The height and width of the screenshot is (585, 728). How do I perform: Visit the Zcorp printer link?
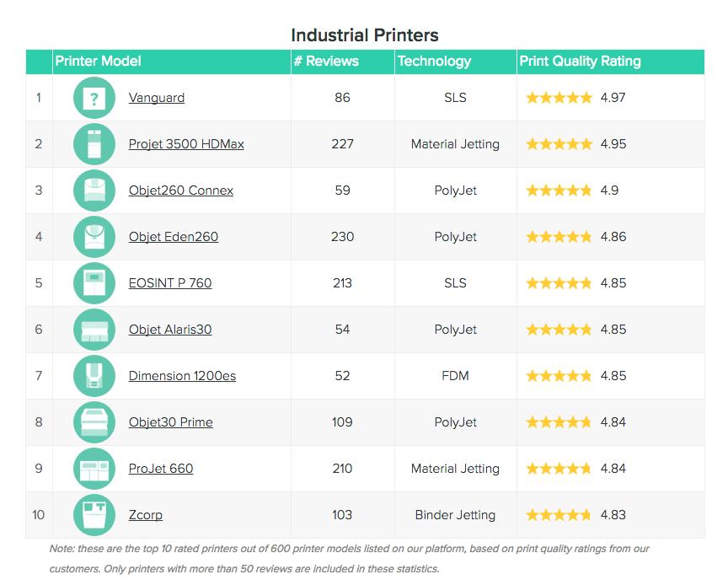coord(146,515)
